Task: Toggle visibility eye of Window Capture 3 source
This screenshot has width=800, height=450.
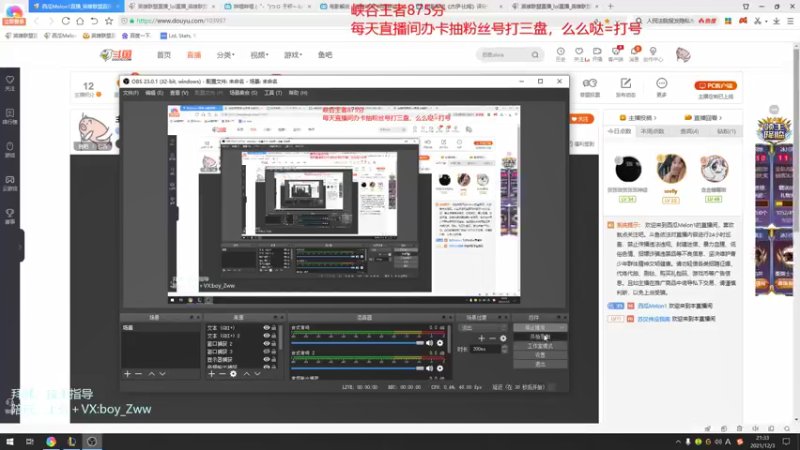Action: (x=266, y=352)
